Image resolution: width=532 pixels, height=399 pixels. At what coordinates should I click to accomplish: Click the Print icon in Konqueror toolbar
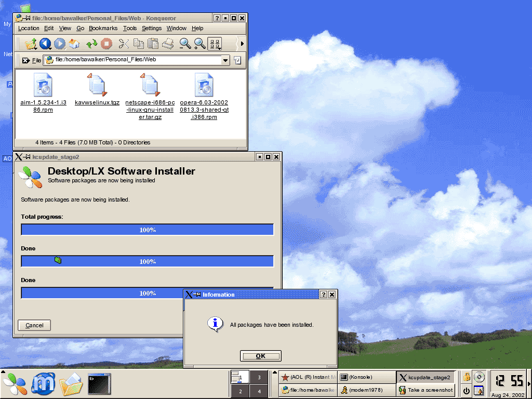pyautogui.click(x=167, y=44)
